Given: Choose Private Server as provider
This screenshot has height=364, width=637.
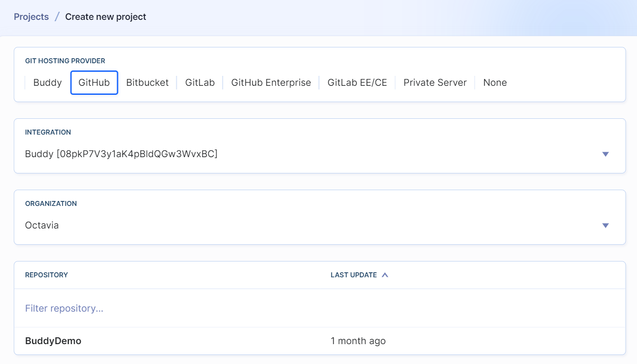Looking at the screenshot, I should 435,83.
